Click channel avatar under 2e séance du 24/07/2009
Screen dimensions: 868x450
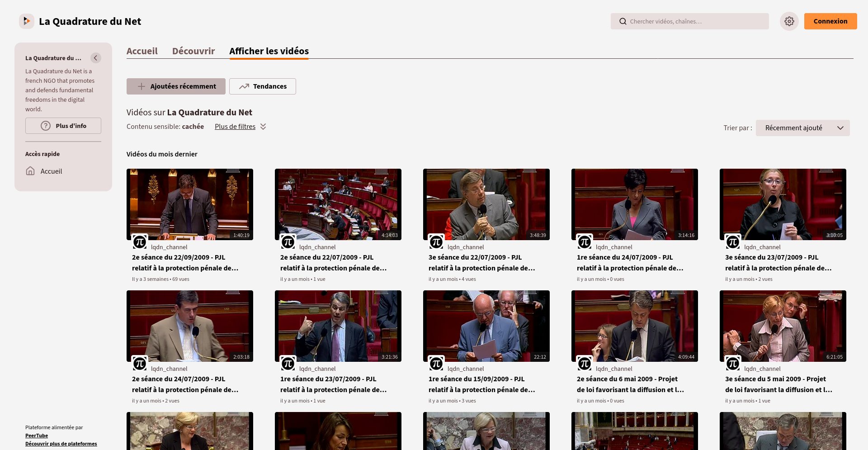point(140,364)
